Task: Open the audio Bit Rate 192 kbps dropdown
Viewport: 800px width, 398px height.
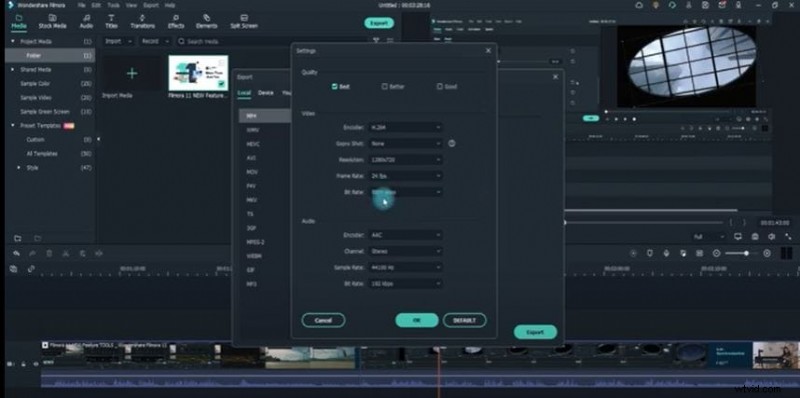Action: (405, 283)
